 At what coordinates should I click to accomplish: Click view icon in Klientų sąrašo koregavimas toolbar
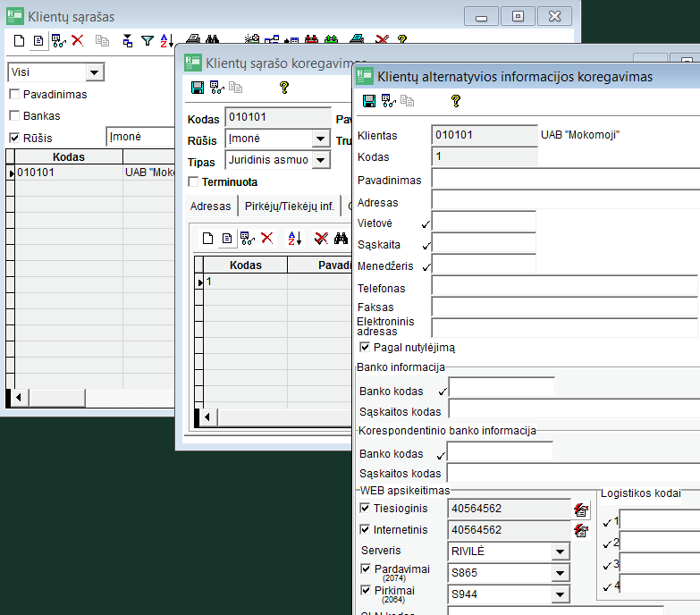coord(216,88)
